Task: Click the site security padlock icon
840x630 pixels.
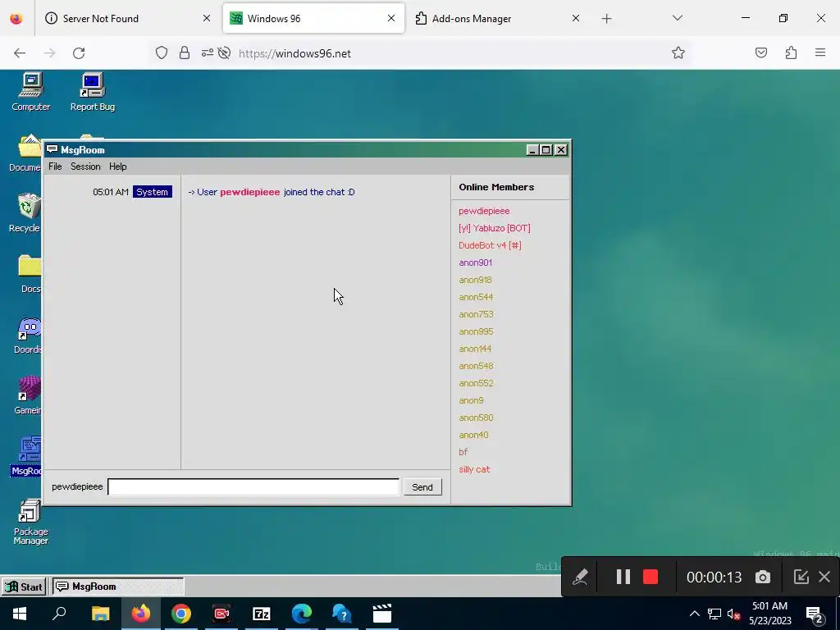Action: pyautogui.click(x=185, y=52)
